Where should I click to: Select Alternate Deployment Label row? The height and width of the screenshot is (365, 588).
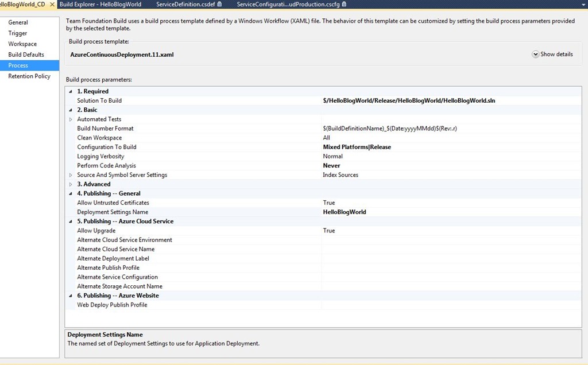113,258
